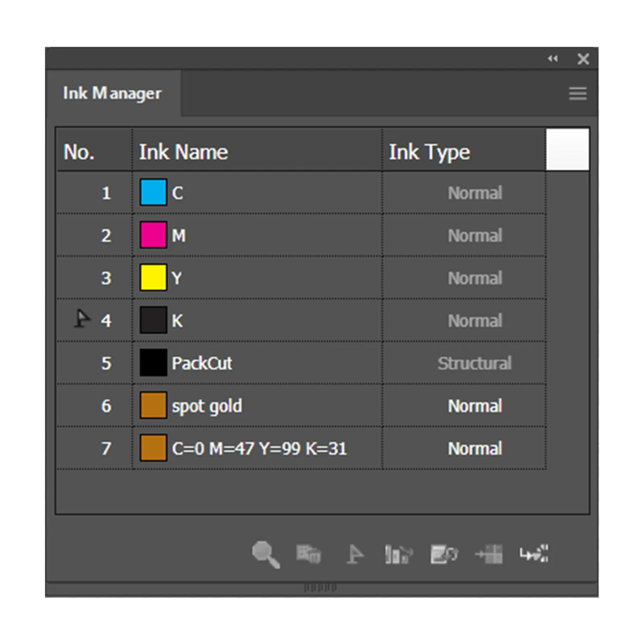Click the cyan swatch for ink C
The image size is (644, 644).
153,192
